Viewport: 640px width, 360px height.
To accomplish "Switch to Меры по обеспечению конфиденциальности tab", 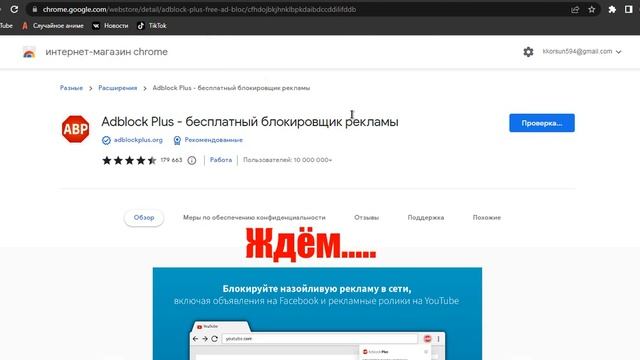I will (x=254, y=218).
